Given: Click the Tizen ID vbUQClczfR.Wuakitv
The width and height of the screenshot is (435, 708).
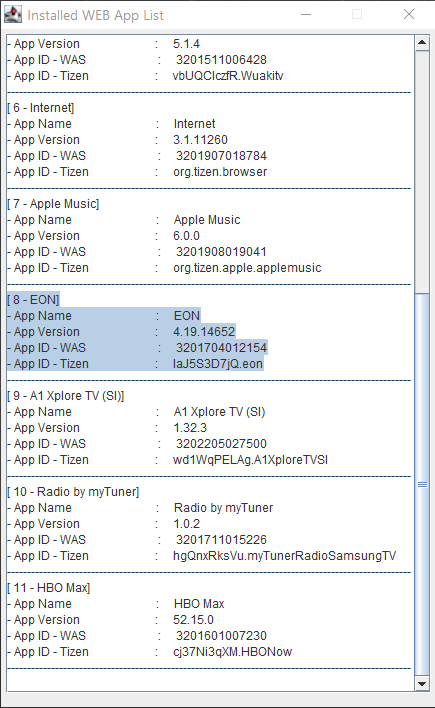Looking at the screenshot, I should (228, 76).
